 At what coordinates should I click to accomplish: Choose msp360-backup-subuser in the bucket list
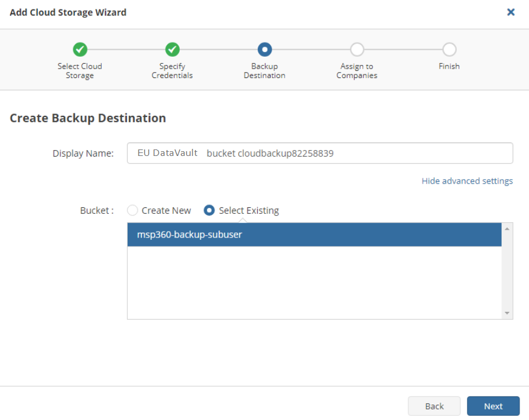tap(314, 235)
